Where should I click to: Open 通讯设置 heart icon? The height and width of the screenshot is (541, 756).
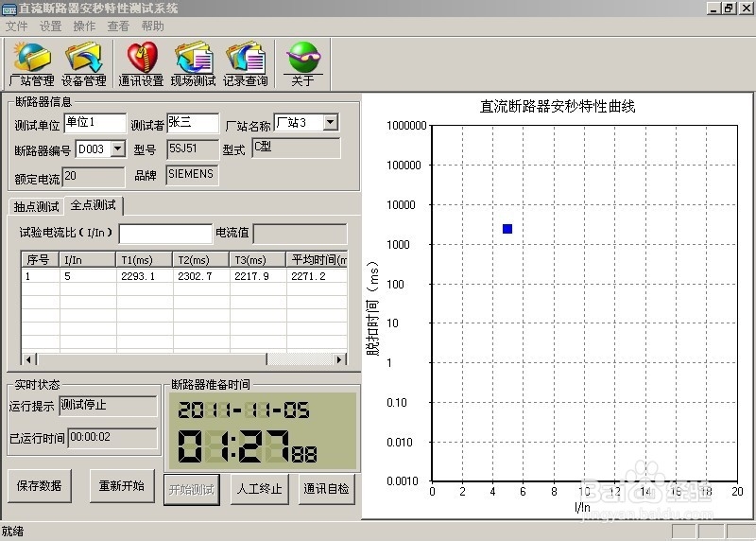(142, 64)
